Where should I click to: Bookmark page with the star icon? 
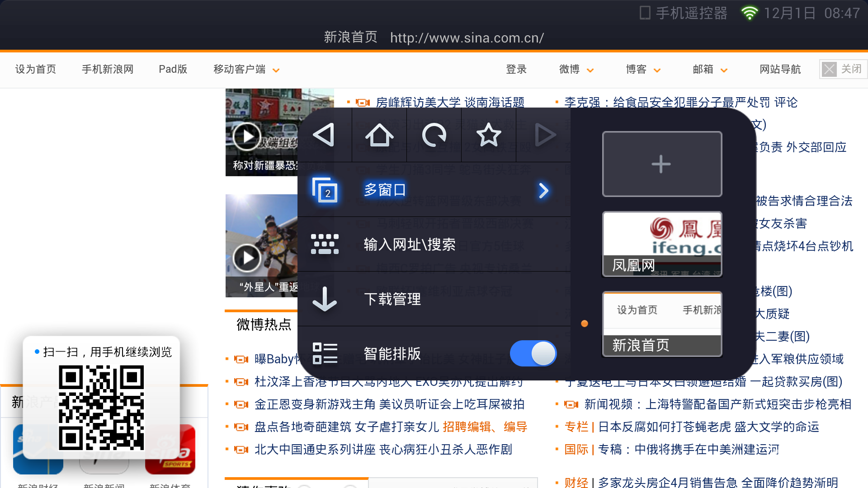coord(489,135)
